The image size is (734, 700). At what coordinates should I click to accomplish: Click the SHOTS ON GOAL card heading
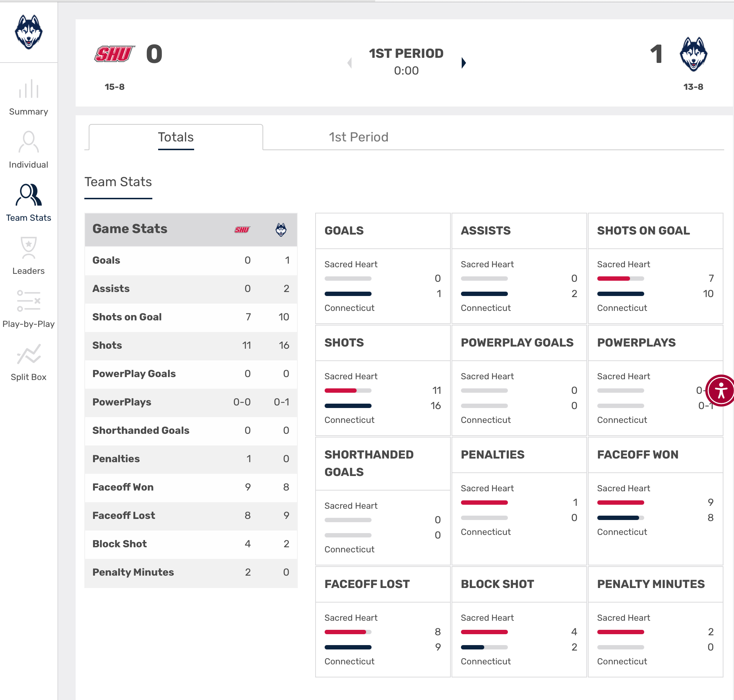(x=643, y=231)
